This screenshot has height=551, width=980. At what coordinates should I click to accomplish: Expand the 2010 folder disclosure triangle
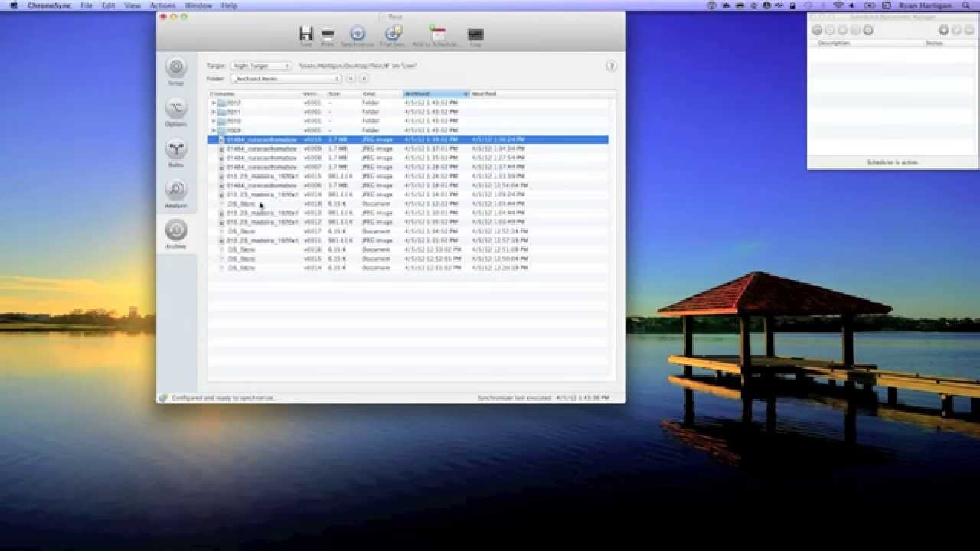click(214, 121)
